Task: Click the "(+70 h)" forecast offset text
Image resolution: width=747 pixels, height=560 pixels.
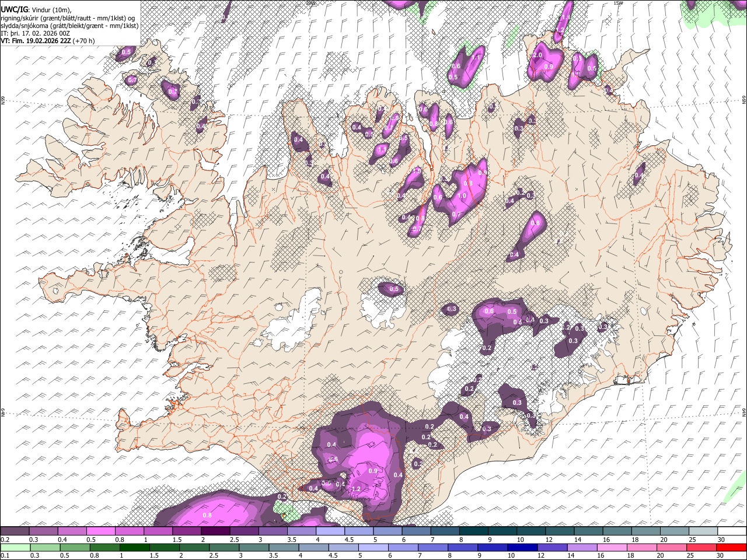Action: (85, 41)
